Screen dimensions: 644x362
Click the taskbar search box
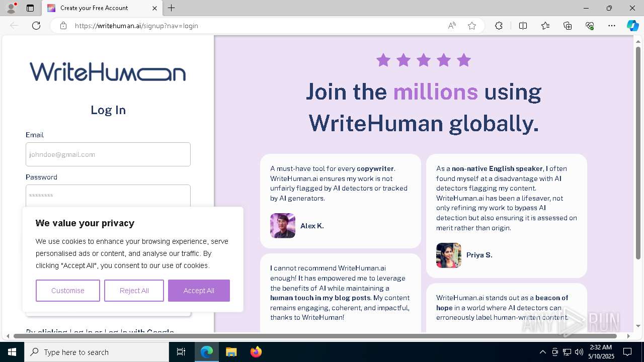coord(97,352)
